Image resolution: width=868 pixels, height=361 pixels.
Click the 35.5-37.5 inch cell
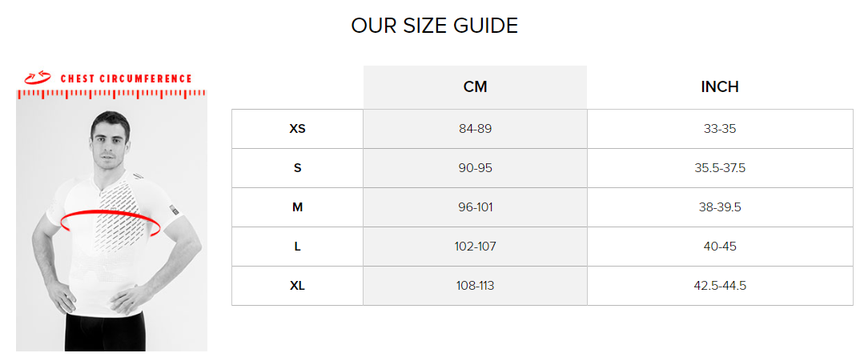pyautogui.click(x=720, y=168)
